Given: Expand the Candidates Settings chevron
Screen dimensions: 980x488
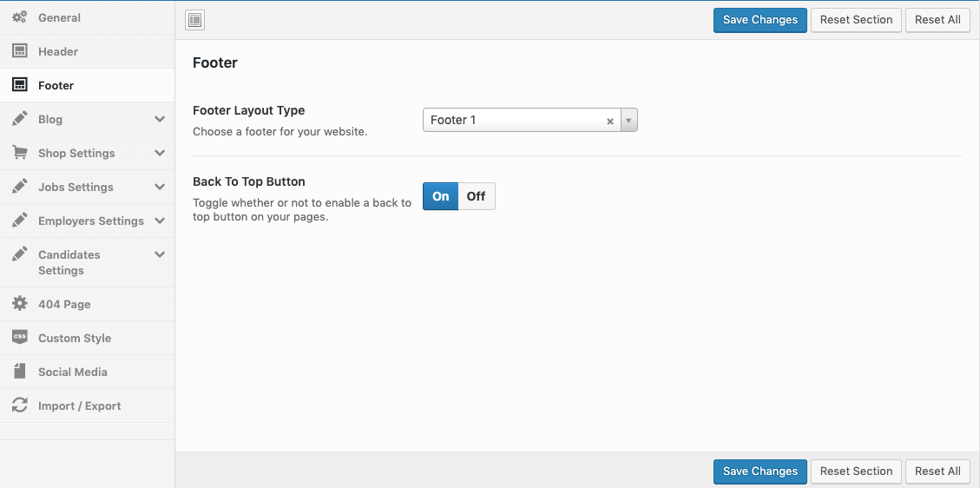Looking at the screenshot, I should pyautogui.click(x=160, y=254).
